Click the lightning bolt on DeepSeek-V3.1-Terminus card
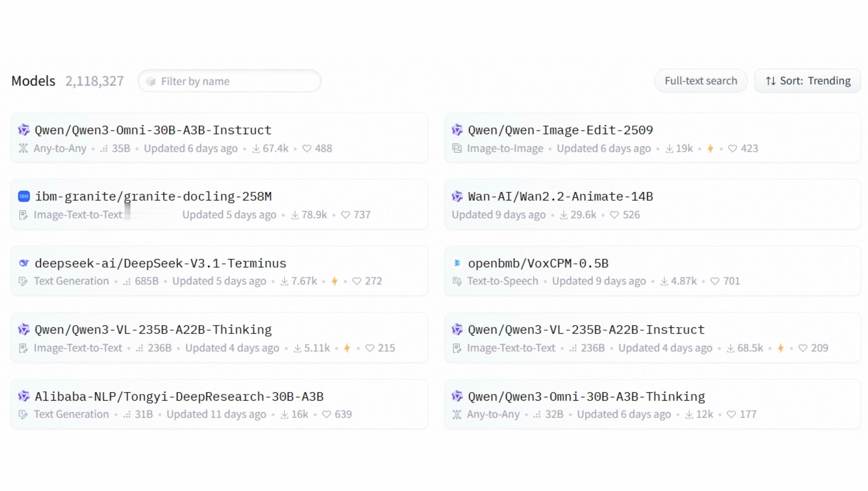The height and width of the screenshot is (491, 868). (334, 281)
